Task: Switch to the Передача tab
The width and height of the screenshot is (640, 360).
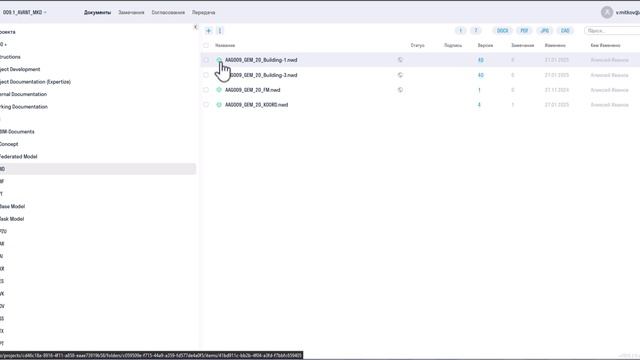Action: [203, 13]
